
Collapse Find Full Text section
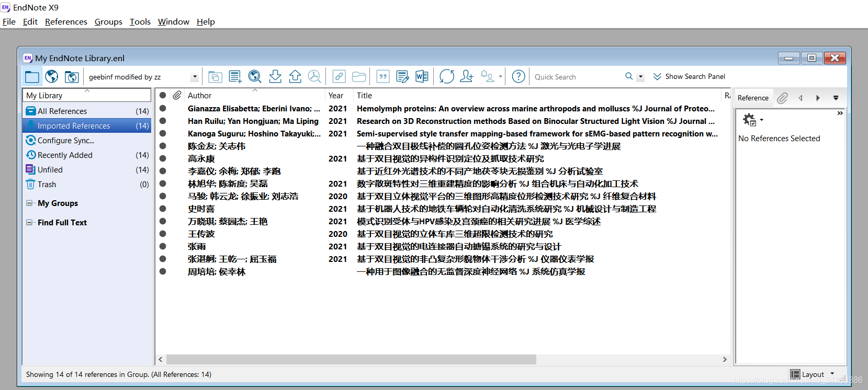(29, 222)
